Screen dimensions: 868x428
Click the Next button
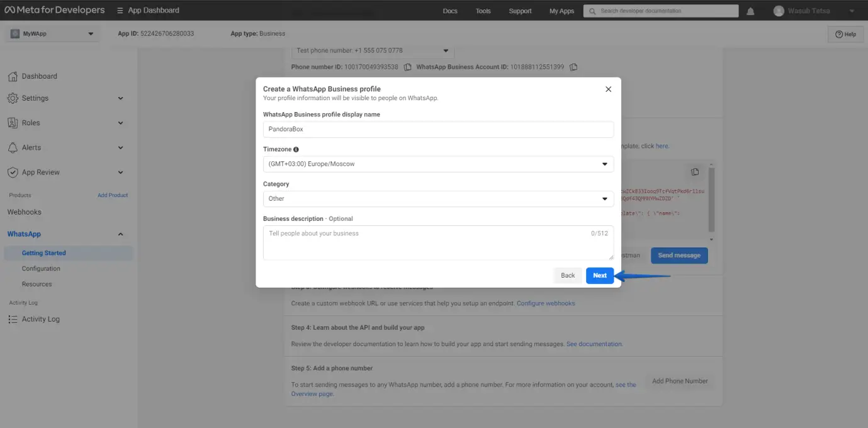point(600,276)
